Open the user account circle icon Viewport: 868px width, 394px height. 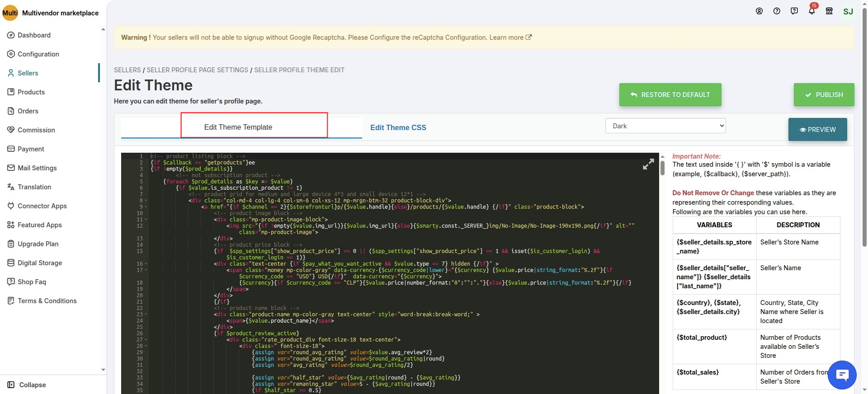coord(759,11)
